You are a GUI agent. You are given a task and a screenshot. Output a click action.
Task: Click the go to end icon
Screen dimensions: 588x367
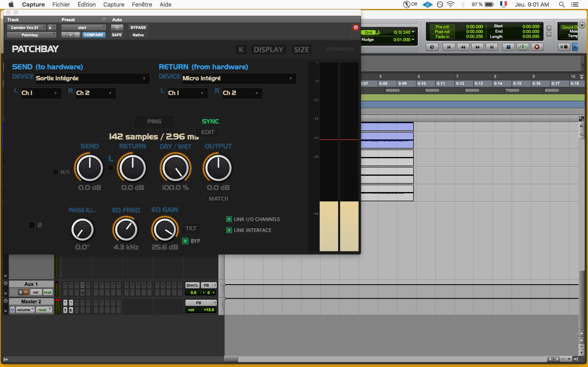point(492,47)
